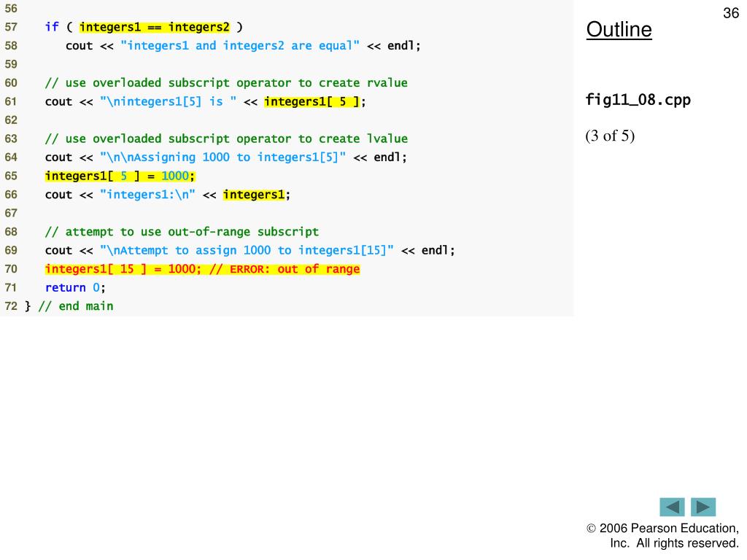Click the Outline heading
Viewport: 747px width, 560px height.
tap(619, 29)
